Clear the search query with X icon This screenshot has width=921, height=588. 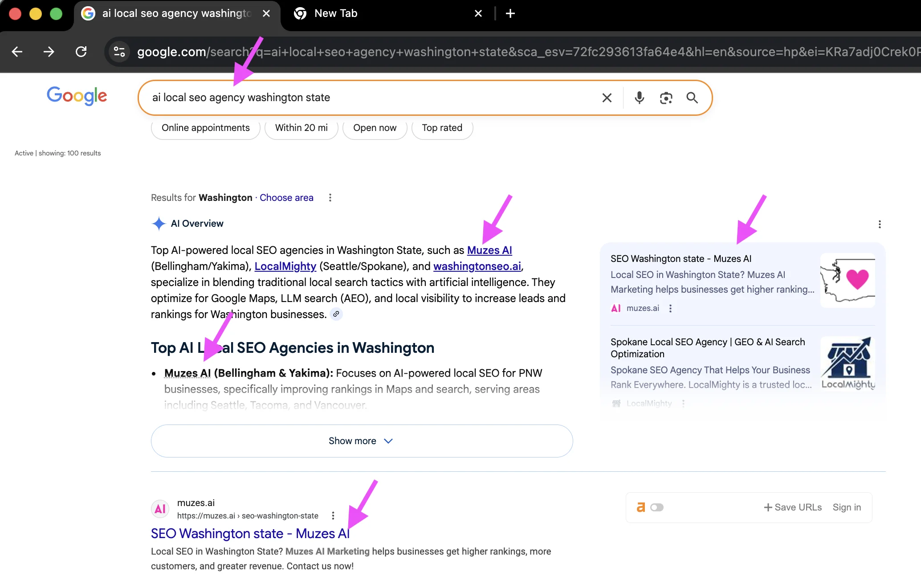(x=607, y=98)
